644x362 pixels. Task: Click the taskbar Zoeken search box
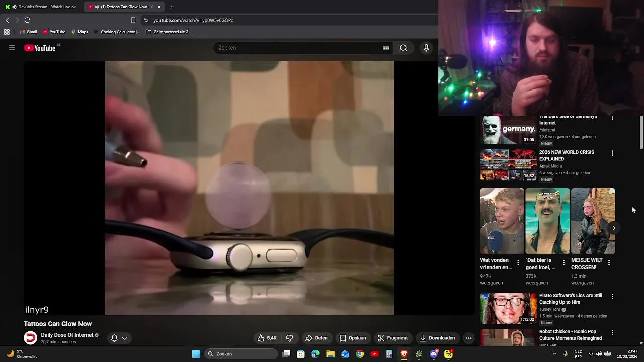click(x=242, y=354)
